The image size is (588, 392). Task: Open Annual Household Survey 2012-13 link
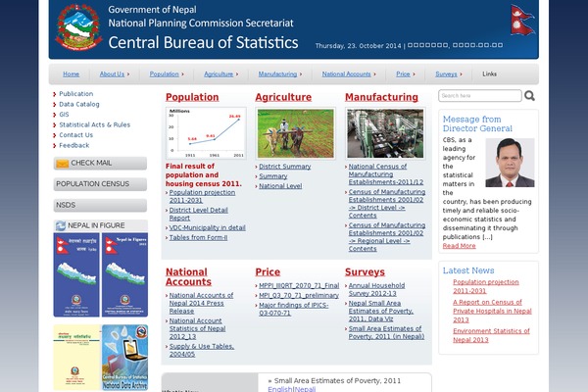click(x=376, y=290)
